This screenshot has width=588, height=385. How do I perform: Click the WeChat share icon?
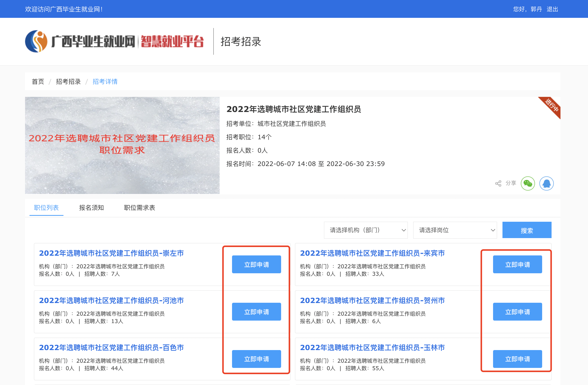pos(528,183)
